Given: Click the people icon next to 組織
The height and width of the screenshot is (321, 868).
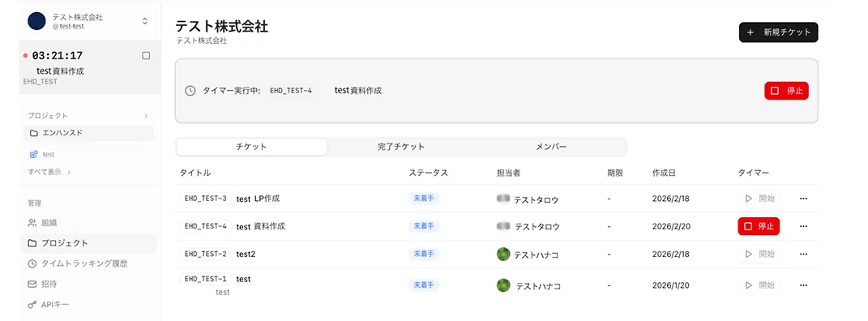Looking at the screenshot, I should click(x=32, y=222).
